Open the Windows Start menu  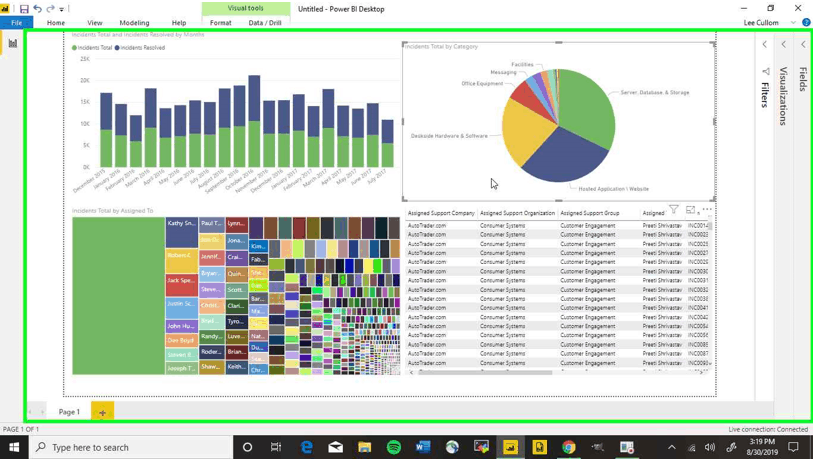click(14, 448)
